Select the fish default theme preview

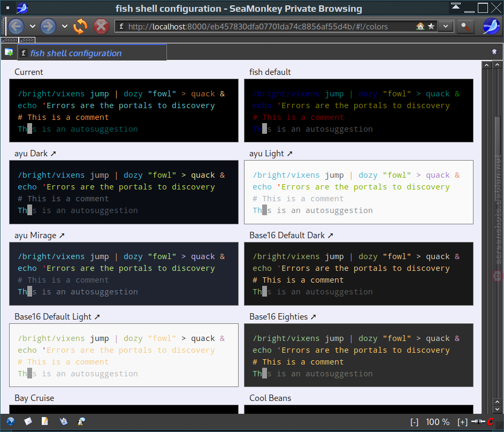click(x=358, y=110)
